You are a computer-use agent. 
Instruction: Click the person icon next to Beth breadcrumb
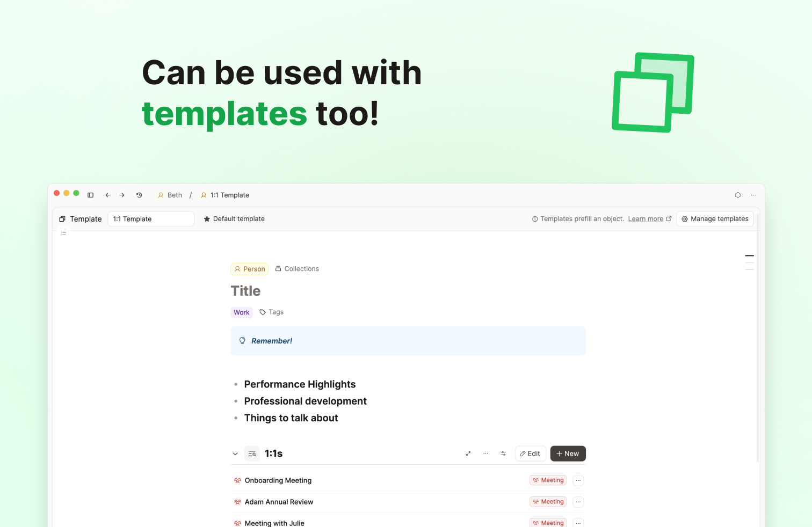160,195
